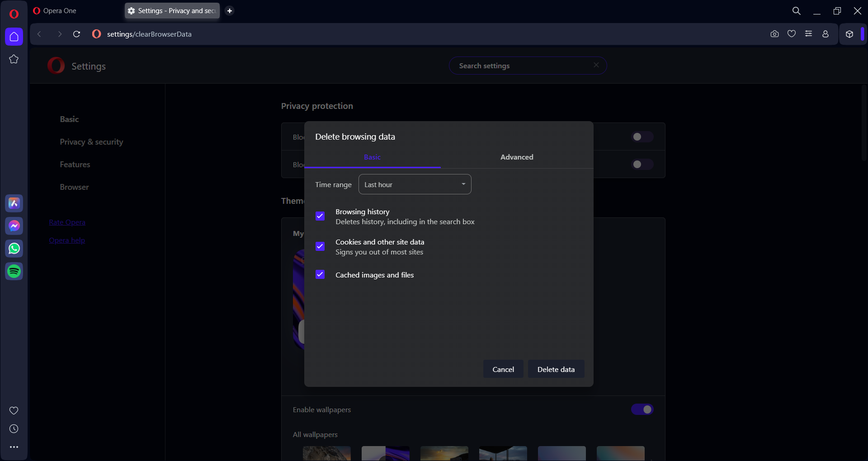Open Messenger in the sidebar
Screen dimensions: 868x461
point(14,226)
